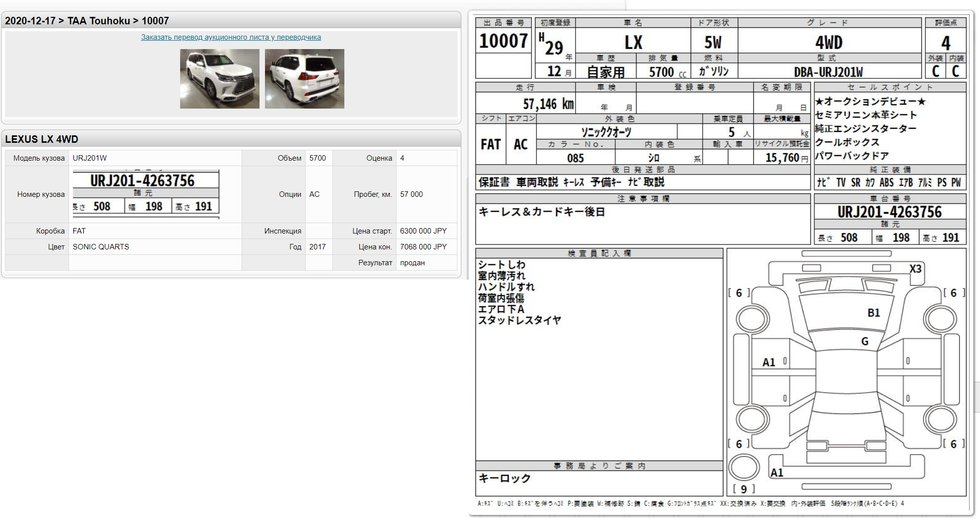Screen dimensions: 980x532
Task: Click the キーレス＆カードキー後日 note
Action: pos(541,212)
